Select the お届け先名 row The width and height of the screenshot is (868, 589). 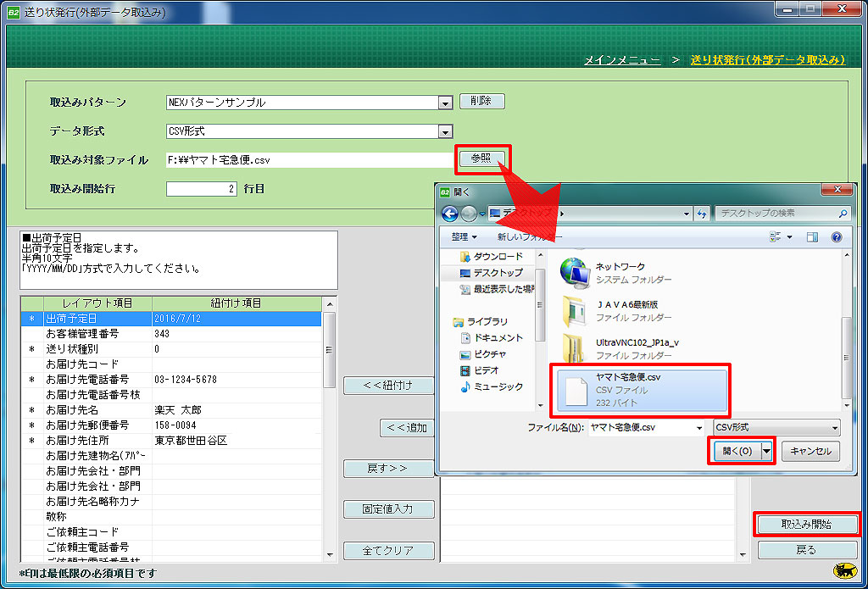(171, 410)
